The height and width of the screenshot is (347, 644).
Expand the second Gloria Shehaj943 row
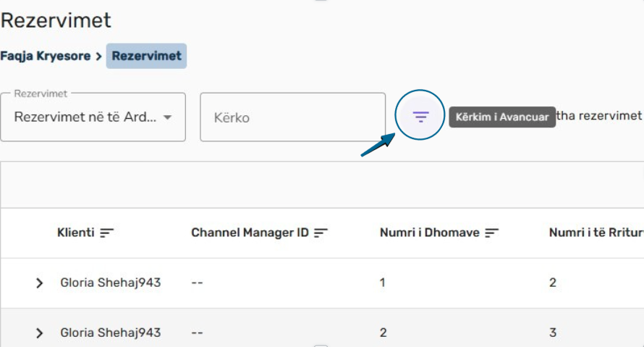40,333
